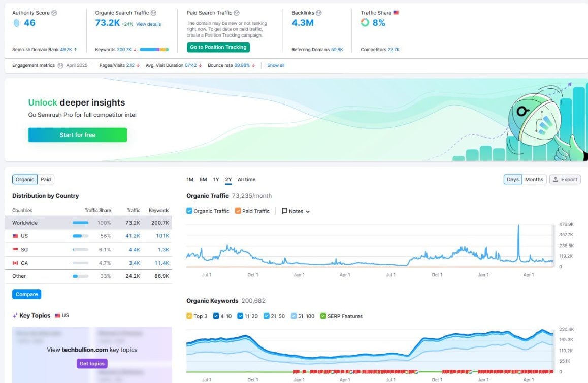Click the US flag in country table
588x383 pixels.
coord(15,236)
